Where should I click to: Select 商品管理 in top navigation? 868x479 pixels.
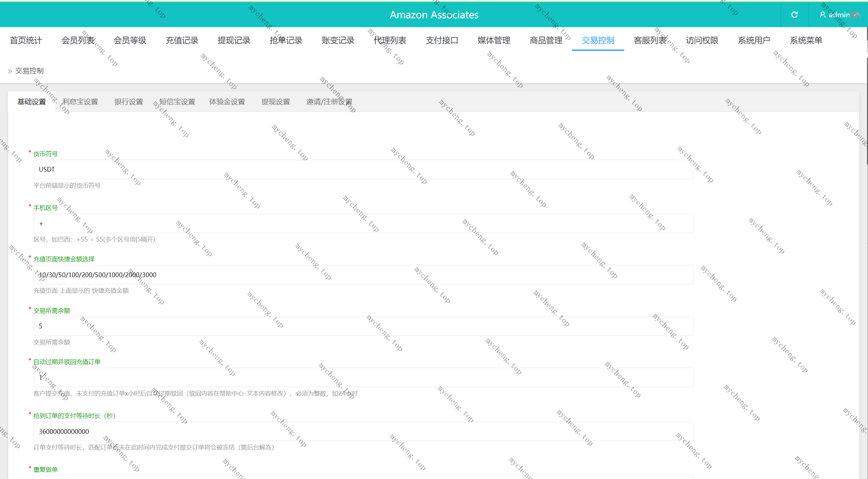click(546, 40)
